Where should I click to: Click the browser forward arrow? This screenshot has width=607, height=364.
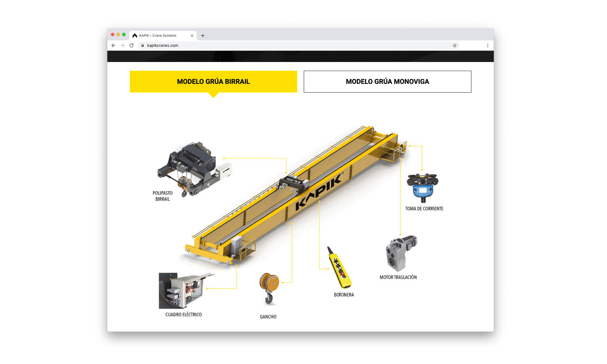point(122,45)
